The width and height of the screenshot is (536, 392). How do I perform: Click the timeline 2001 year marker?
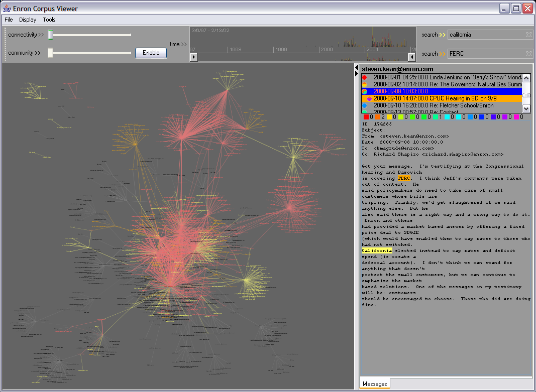(x=372, y=50)
